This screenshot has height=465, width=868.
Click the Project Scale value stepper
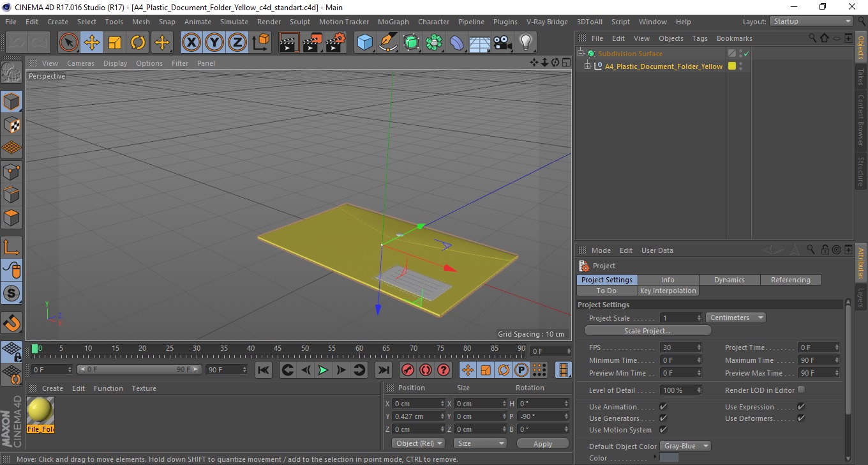[x=699, y=317]
